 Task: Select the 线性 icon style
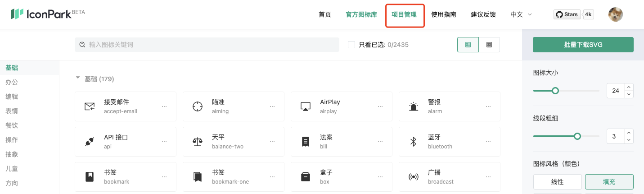pyautogui.click(x=557, y=182)
